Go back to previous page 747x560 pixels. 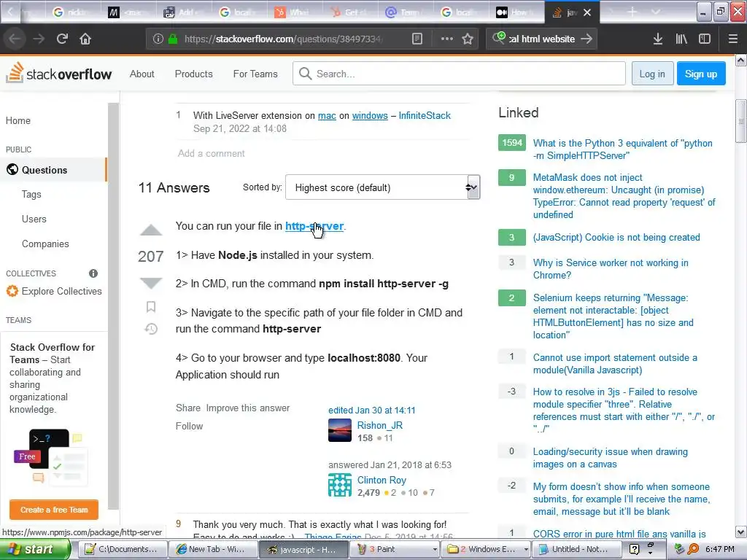tap(15, 39)
